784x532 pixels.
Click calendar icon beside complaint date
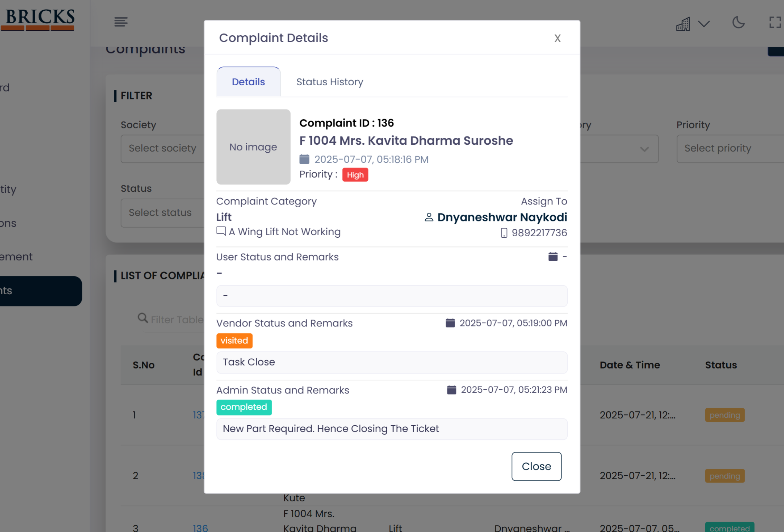coord(304,159)
